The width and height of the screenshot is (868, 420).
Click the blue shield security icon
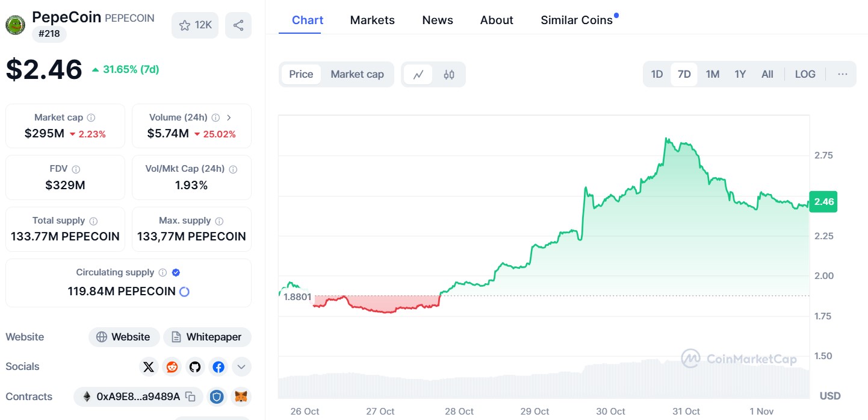[217, 396]
